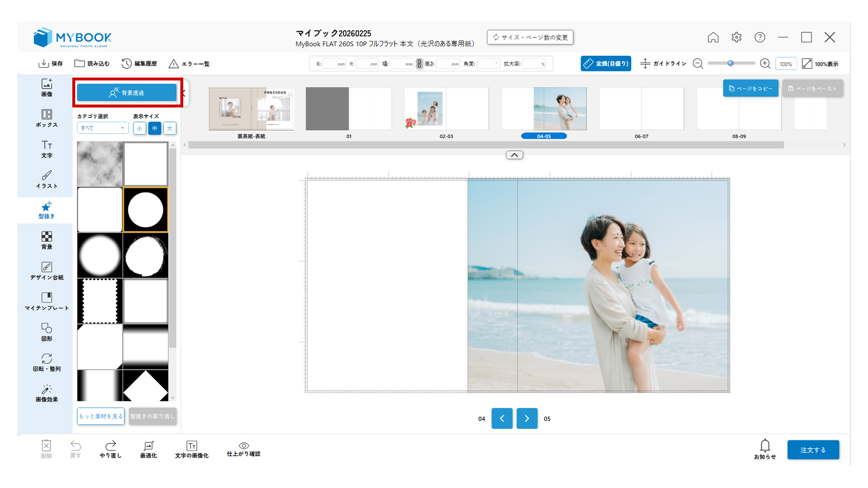Select page 06-07 thumbnail

coord(641,109)
